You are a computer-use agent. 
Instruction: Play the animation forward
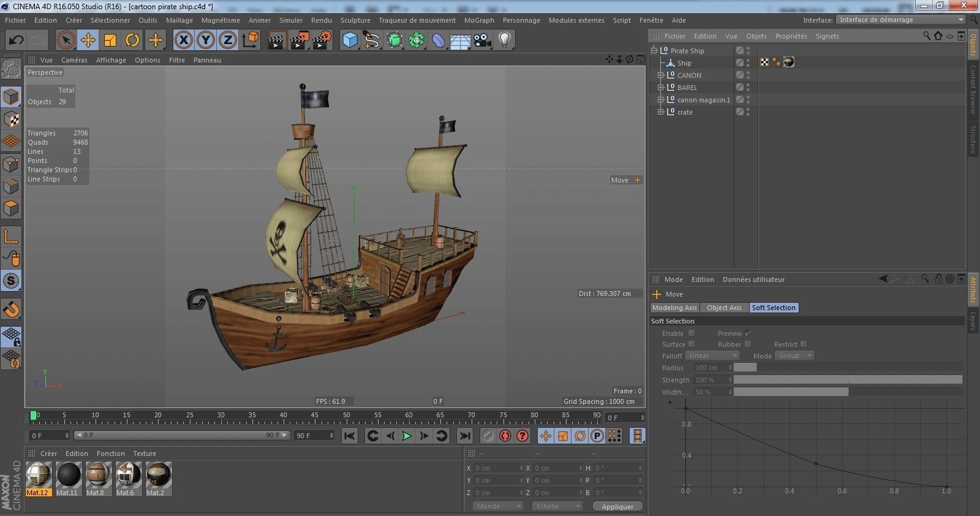click(x=407, y=436)
